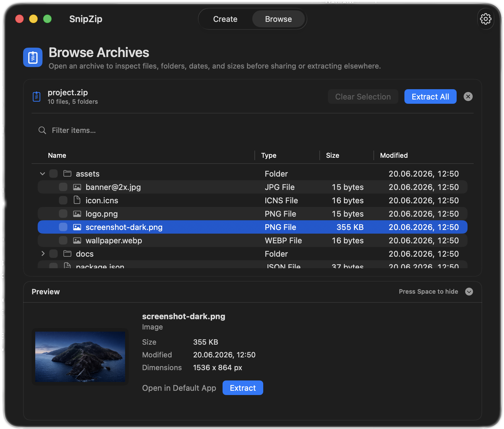Screen dimensions: 504x429
Task: Expand the docs folder
Action: 43,254
